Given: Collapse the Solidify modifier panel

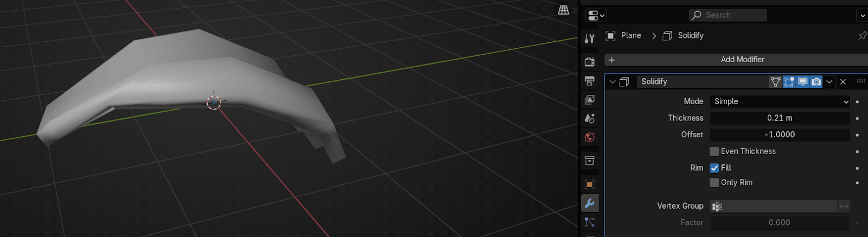Looking at the screenshot, I should coord(612,82).
